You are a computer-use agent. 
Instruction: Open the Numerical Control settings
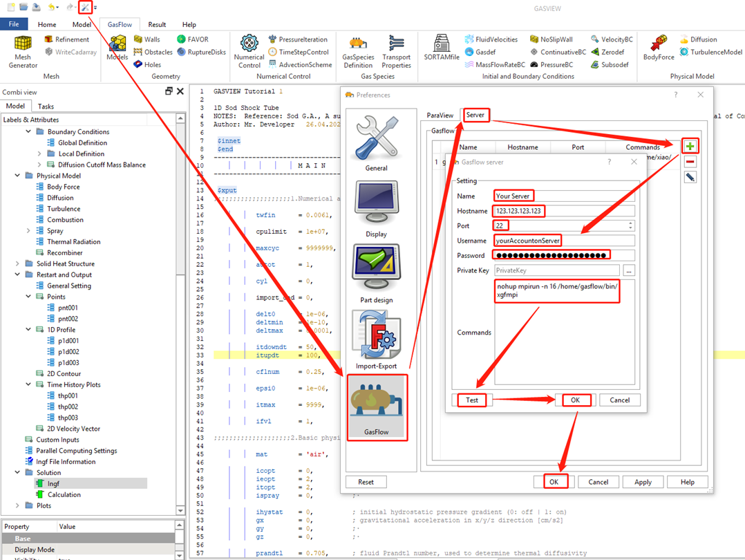point(249,52)
